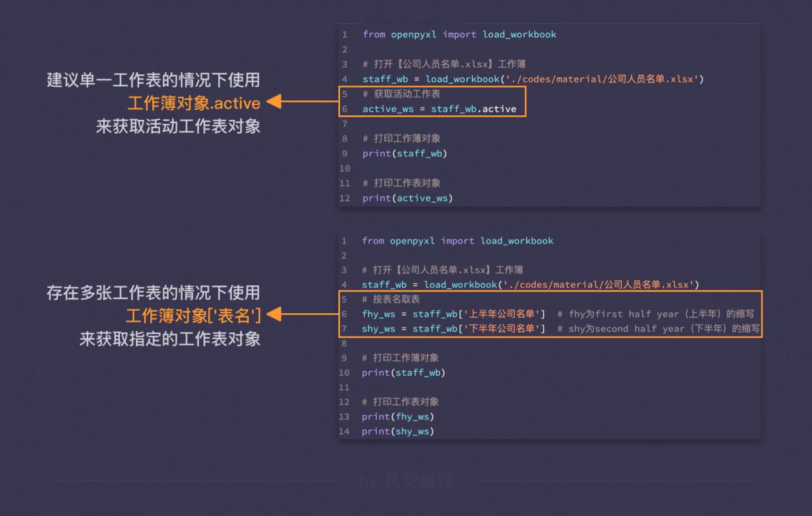The width and height of the screenshot is (812, 516).
Task: Click the code line "active_ws = staff_wb.active"
Action: click(x=440, y=109)
